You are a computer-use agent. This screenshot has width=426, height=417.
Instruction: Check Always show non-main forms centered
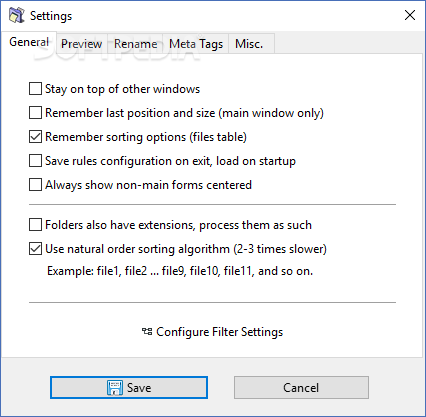35,185
